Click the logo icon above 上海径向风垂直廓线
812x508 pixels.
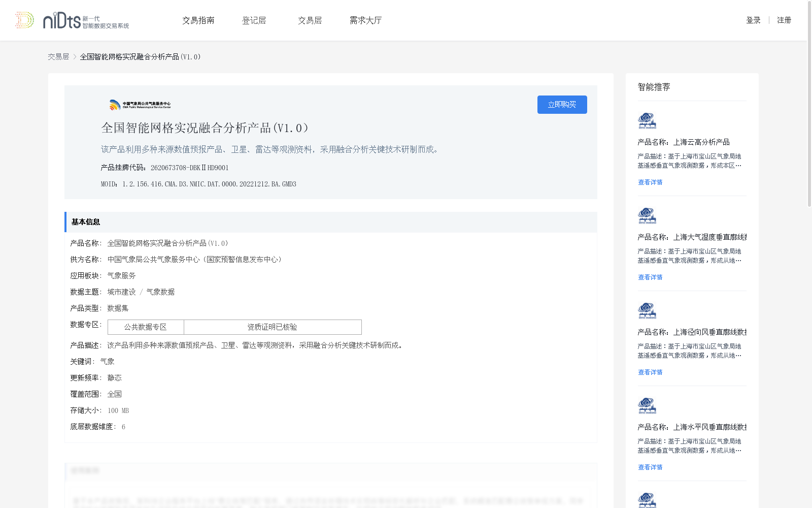click(x=647, y=311)
